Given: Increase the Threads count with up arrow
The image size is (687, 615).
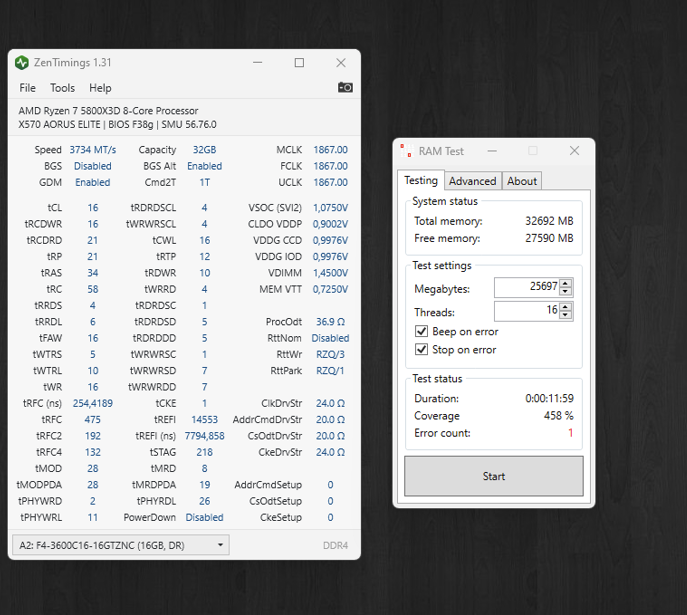Looking at the screenshot, I should tap(566, 307).
